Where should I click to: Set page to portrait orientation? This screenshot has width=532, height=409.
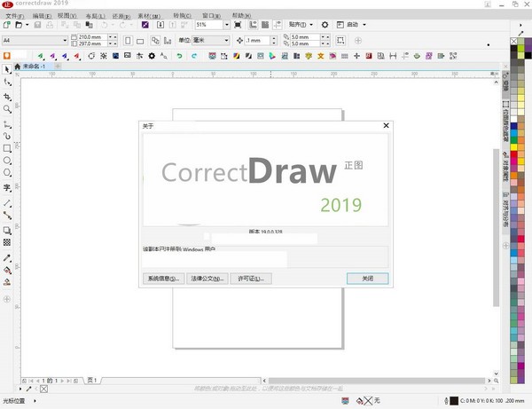point(128,41)
